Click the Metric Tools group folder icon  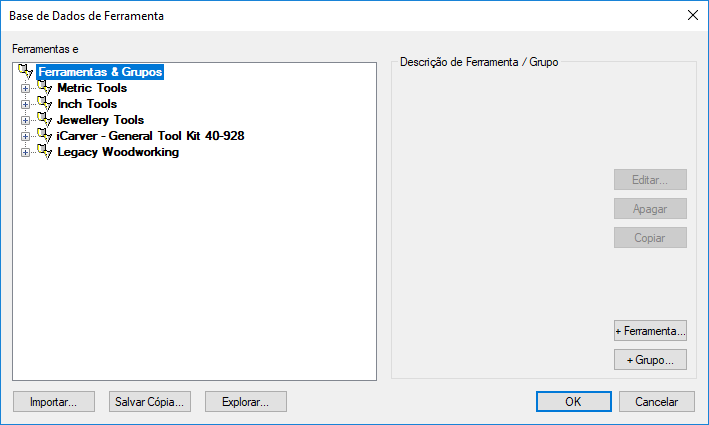(x=44, y=88)
